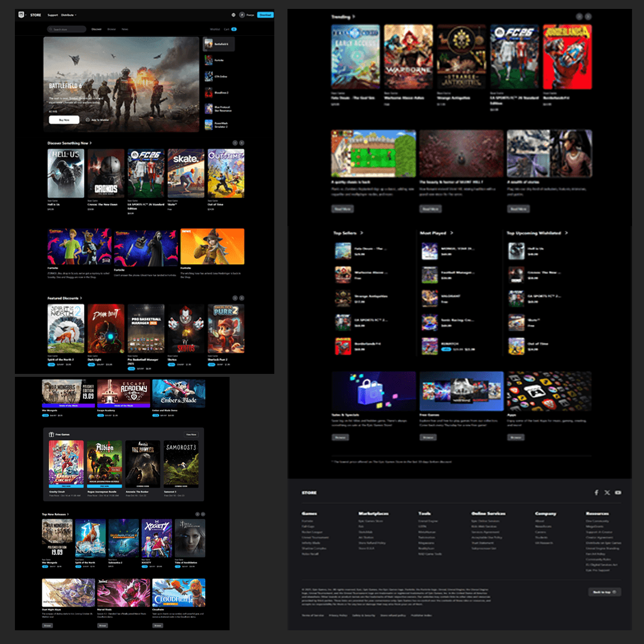
Task: Open the language settings globe icon
Action: 233,15
